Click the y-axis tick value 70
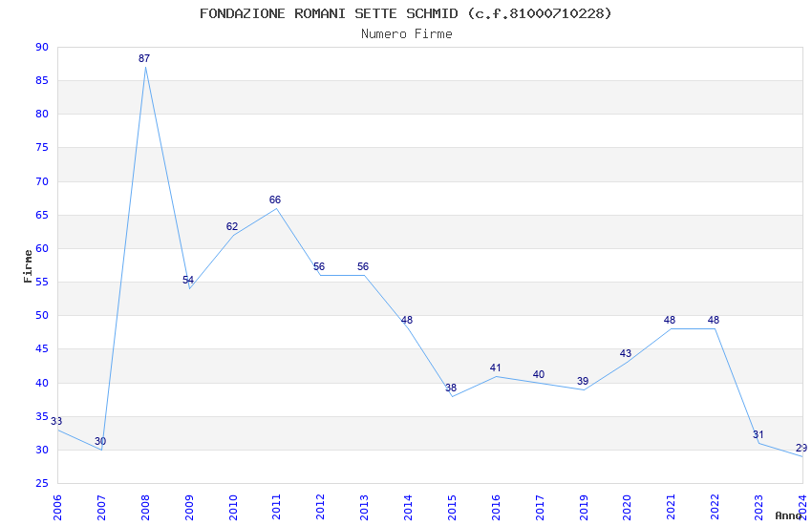 (x=42, y=181)
